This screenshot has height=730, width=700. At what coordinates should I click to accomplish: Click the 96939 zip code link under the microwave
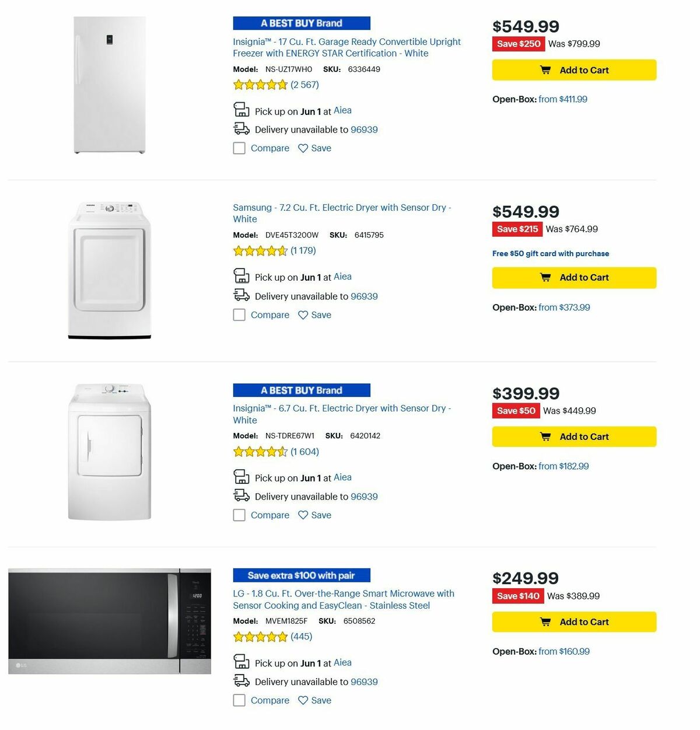364,681
